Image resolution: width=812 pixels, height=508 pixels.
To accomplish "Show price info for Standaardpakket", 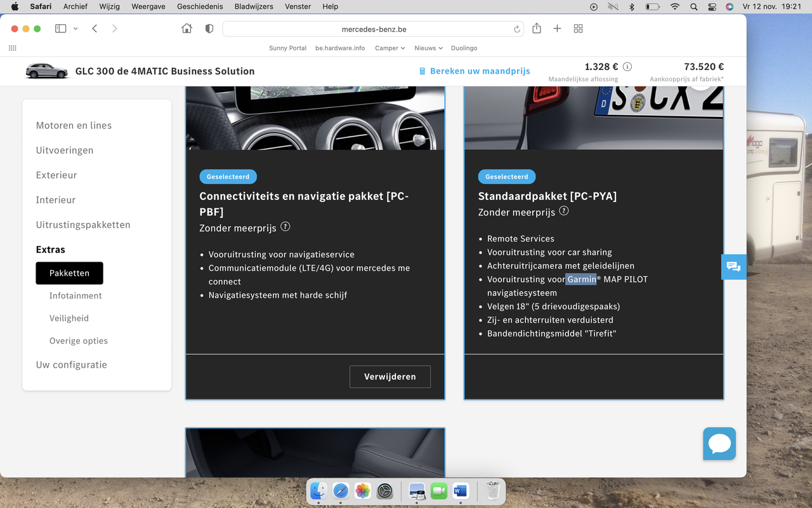I will click(564, 211).
